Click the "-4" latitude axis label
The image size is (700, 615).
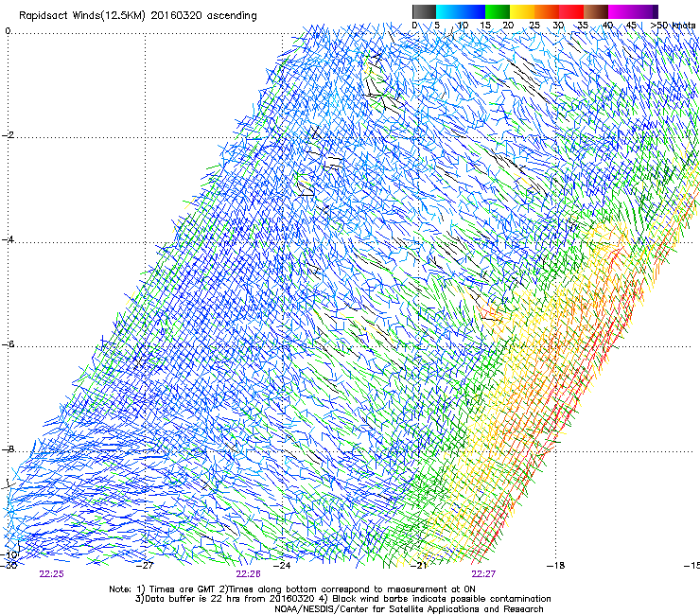[x=8, y=239]
